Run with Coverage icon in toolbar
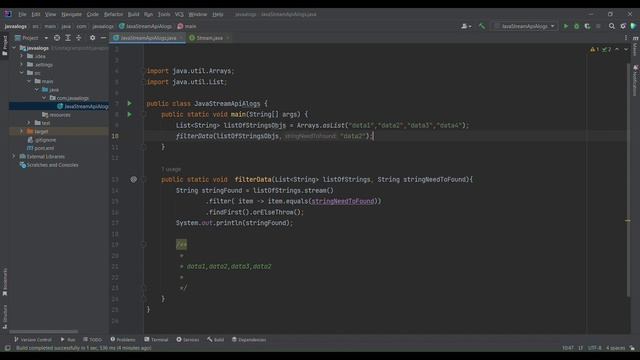The width and height of the screenshot is (640, 360). pos(587,26)
